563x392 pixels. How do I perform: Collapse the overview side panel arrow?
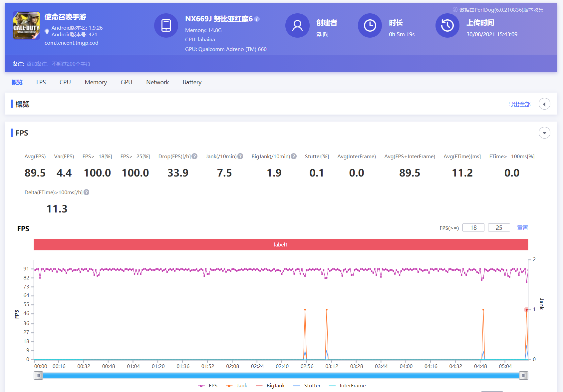(544, 104)
